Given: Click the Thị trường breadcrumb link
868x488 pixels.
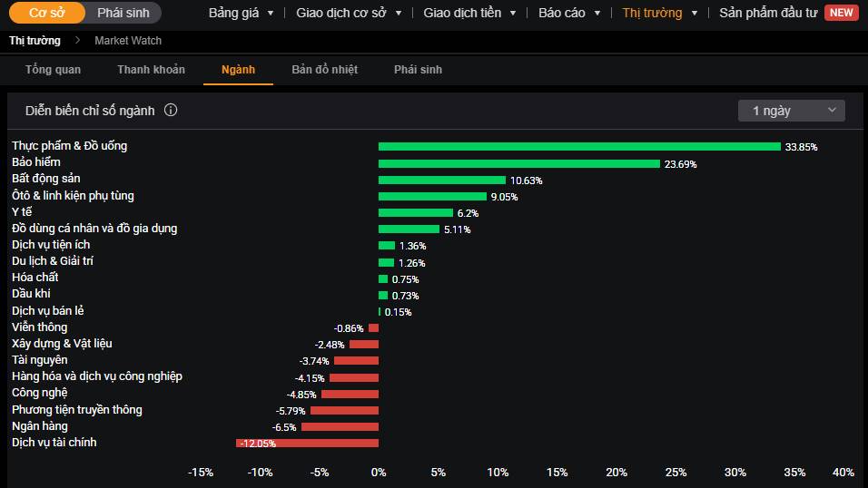Looking at the screenshot, I should (x=35, y=41).
